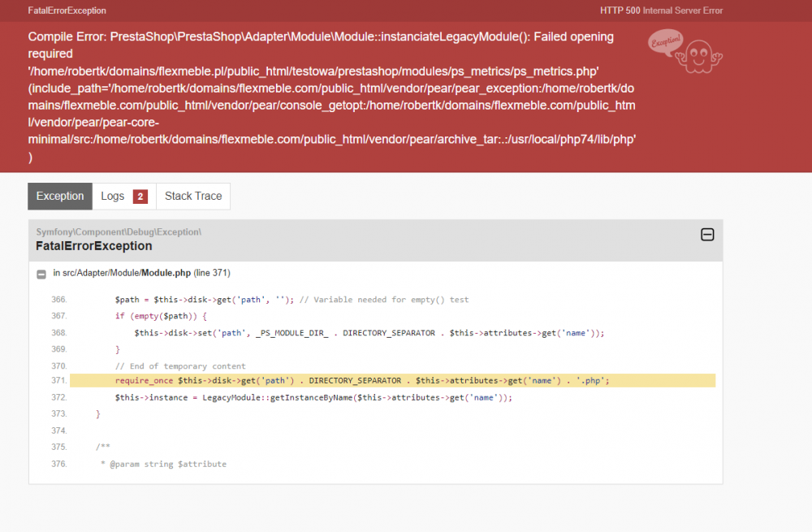Click the line number 376
Viewport: 812px width, 532px height.
pyautogui.click(x=59, y=464)
